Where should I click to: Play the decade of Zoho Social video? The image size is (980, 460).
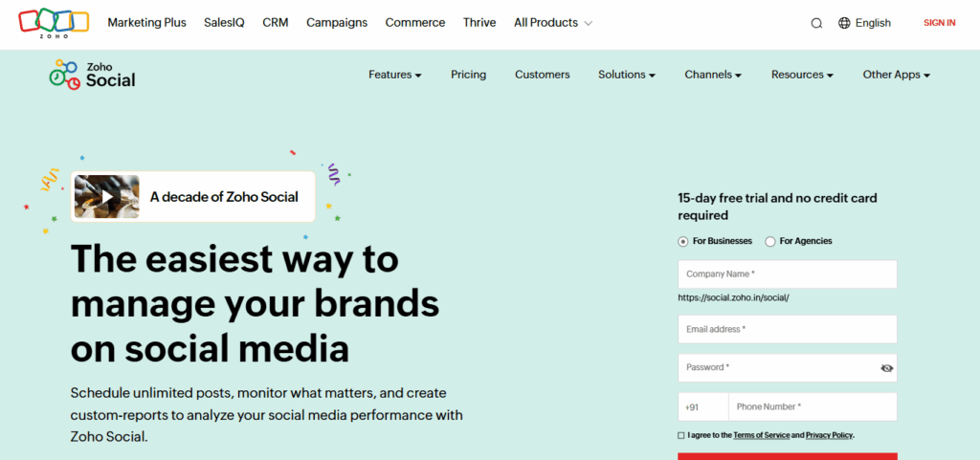[107, 197]
